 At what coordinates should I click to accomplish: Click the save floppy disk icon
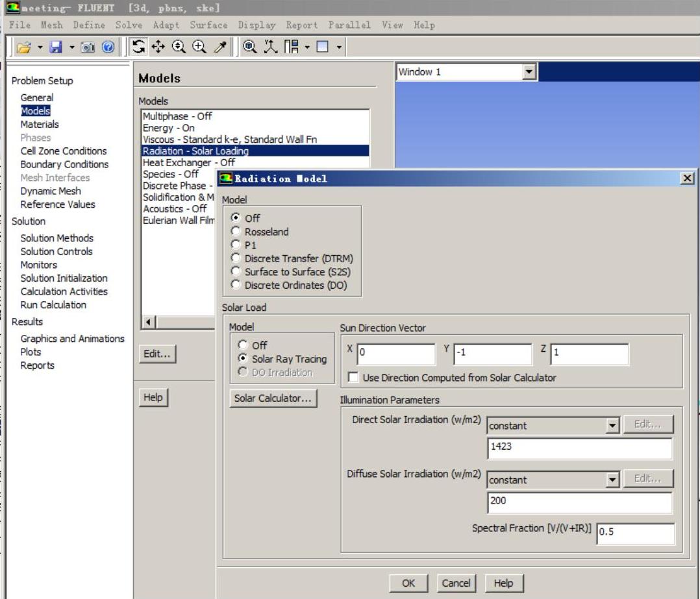pyautogui.click(x=56, y=47)
